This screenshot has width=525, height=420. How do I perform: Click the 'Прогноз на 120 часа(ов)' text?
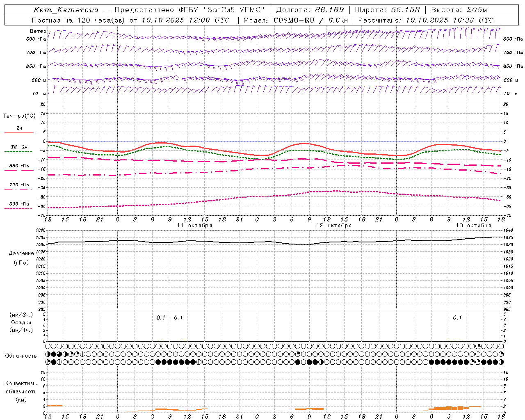[78, 20]
